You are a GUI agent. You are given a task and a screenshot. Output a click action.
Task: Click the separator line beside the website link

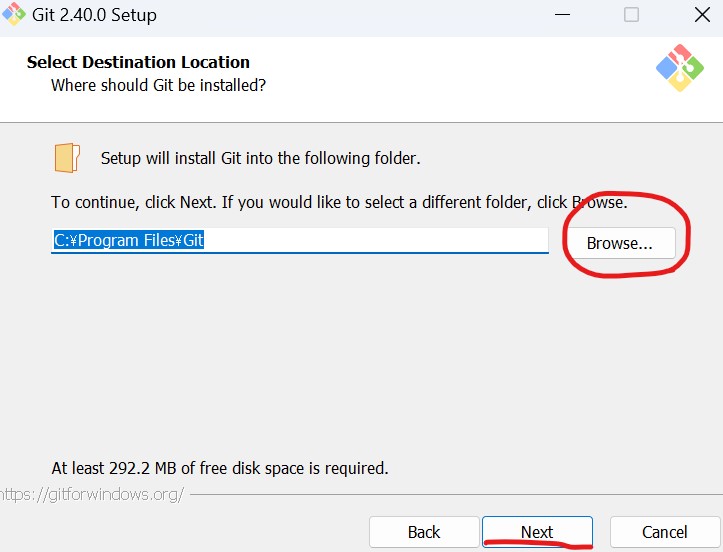pos(450,493)
